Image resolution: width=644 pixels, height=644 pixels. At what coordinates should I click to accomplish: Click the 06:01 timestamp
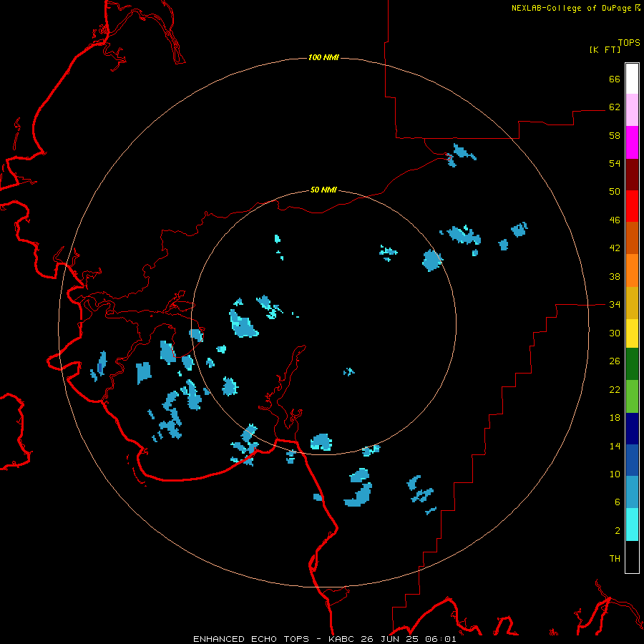(x=441, y=639)
